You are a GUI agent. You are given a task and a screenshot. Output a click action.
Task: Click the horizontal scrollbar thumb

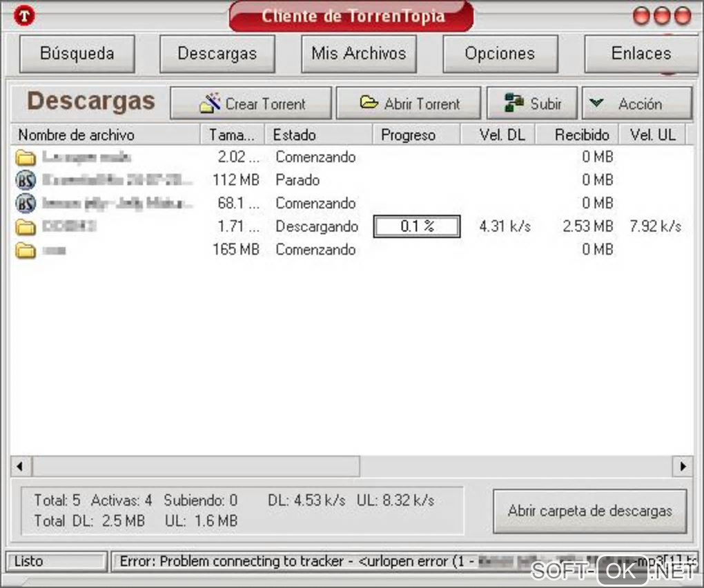point(196,467)
